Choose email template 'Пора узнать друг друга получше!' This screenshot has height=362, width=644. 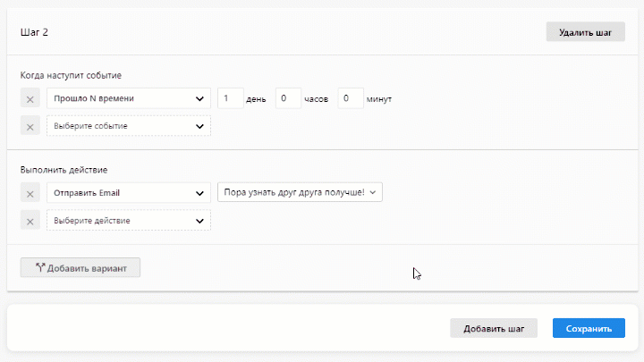[x=300, y=192]
